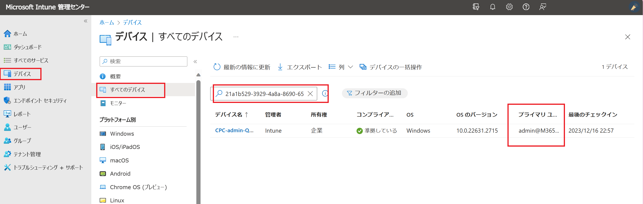Open モニター in device menu

(x=113, y=103)
